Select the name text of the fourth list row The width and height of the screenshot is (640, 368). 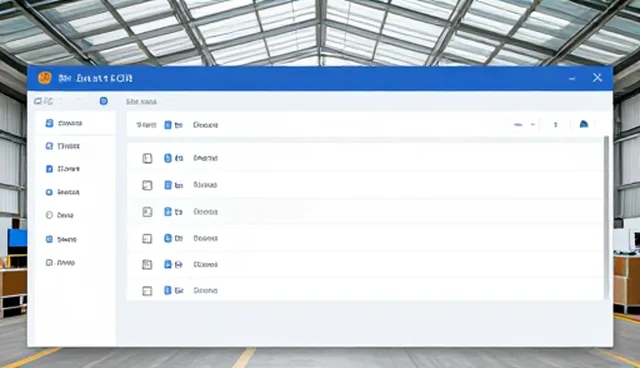pyautogui.click(x=205, y=238)
